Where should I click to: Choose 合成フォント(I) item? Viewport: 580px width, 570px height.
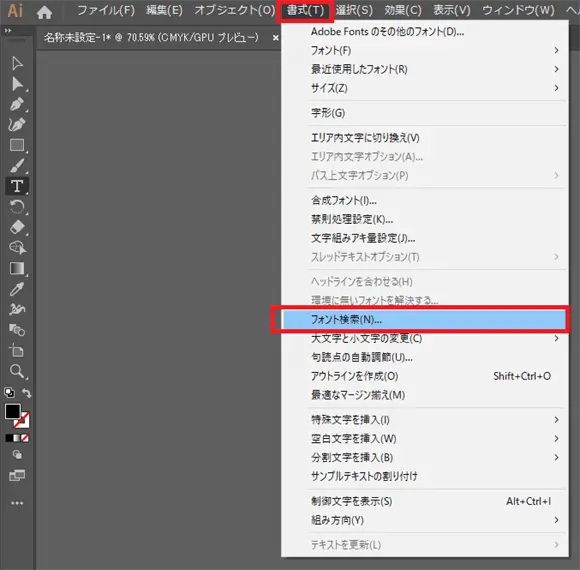coord(425,200)
